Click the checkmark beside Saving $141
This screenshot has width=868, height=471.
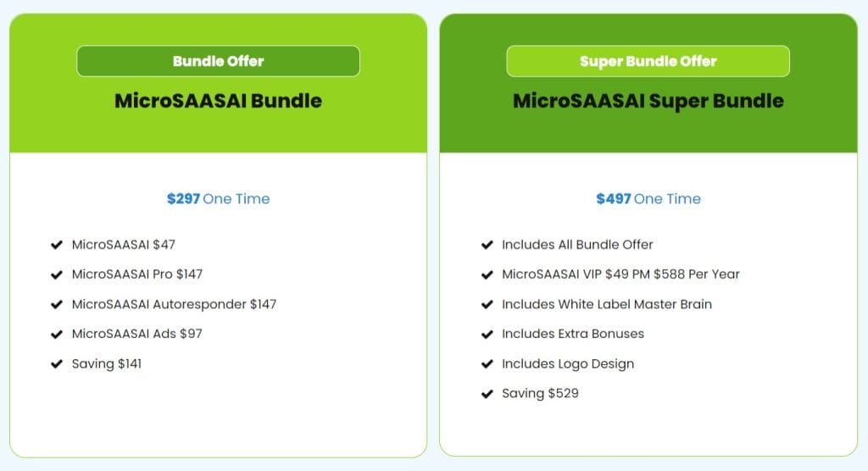click(57, 364)
